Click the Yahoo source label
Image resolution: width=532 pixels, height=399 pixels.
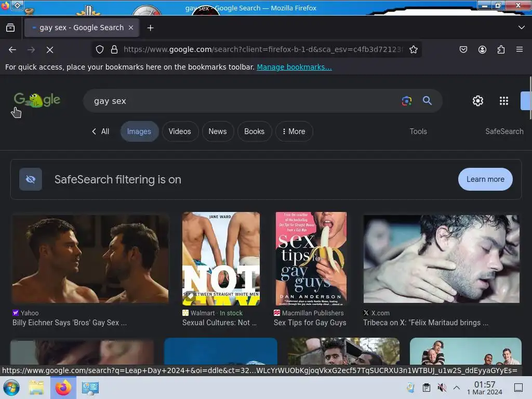pyautogui.click(x=30, y=313)
